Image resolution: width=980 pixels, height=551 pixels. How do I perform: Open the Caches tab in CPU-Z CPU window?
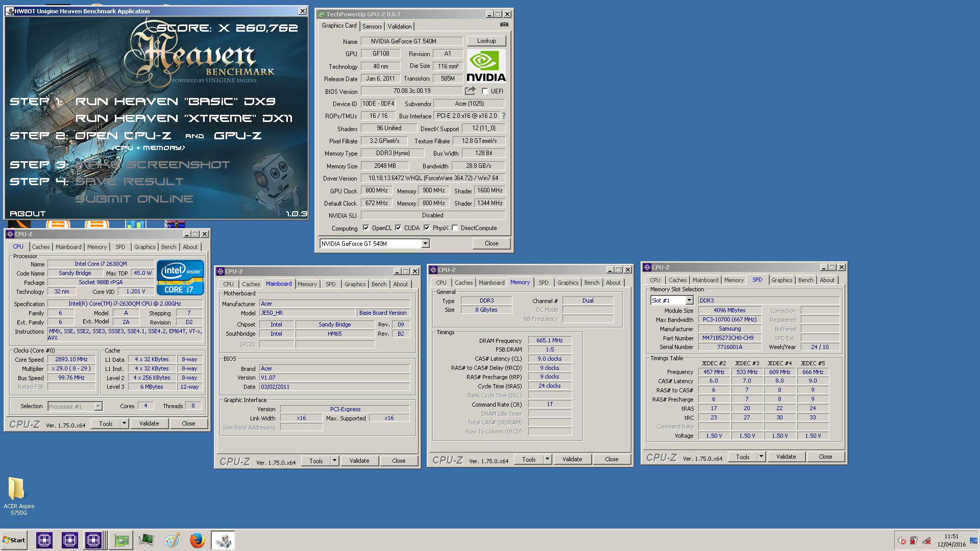coord(41,247)
